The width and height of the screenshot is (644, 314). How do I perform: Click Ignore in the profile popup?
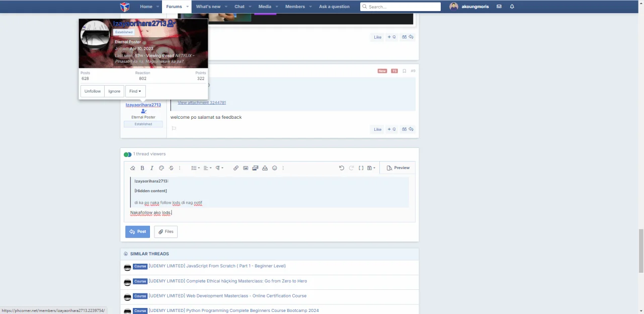pyautogui.click(x=114, y=91)
